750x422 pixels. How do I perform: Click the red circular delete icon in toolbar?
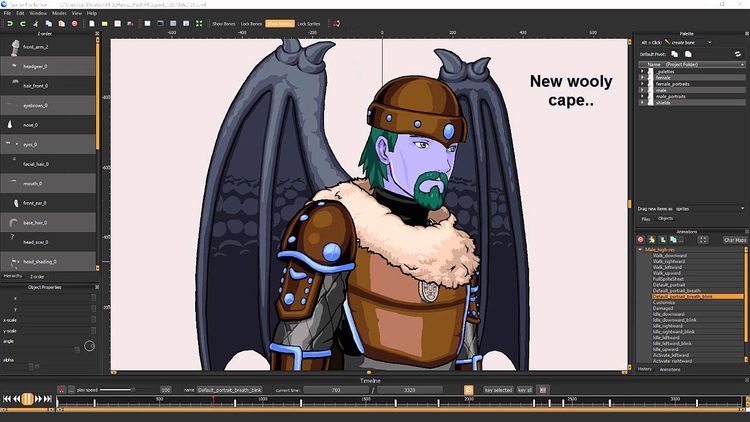tap(74, 23)
